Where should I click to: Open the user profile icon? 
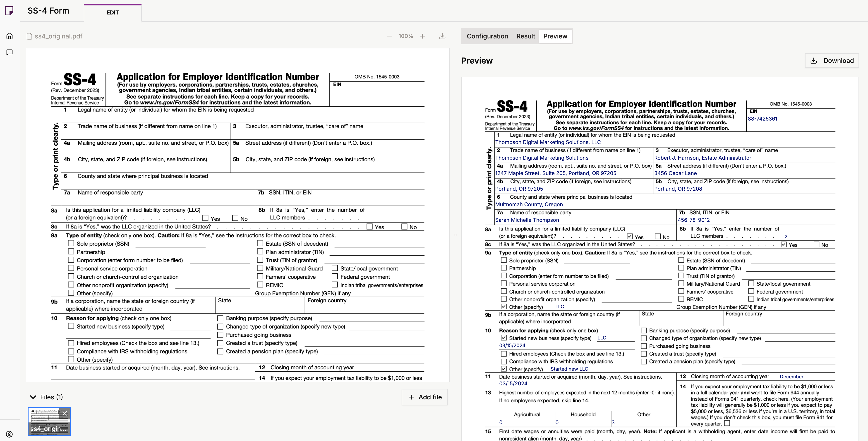[10, 434]
